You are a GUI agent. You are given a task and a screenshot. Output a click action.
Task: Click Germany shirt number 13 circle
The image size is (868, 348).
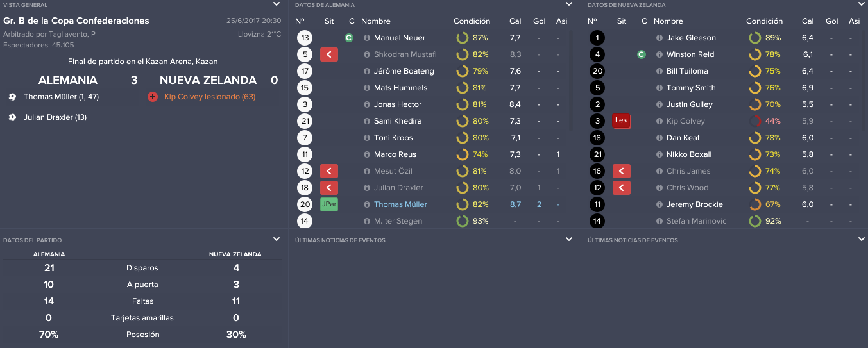click(305, 38)
